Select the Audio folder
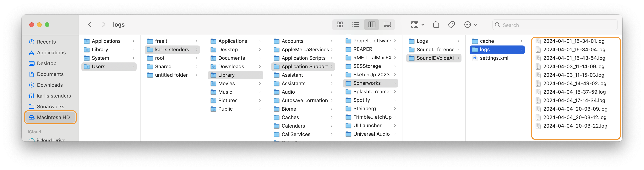This screenshot has height=170, width=644. click(x=303, y=92)
